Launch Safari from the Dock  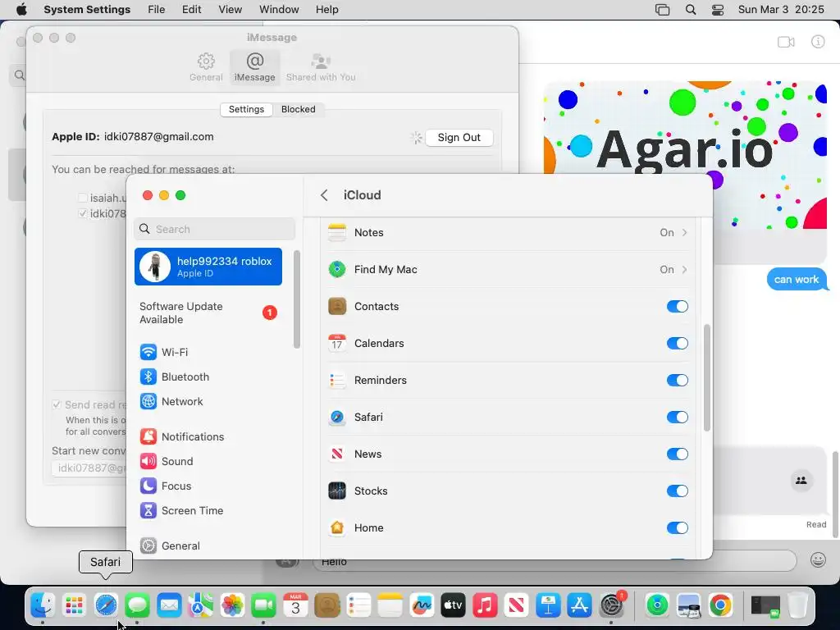pos(106,606)
